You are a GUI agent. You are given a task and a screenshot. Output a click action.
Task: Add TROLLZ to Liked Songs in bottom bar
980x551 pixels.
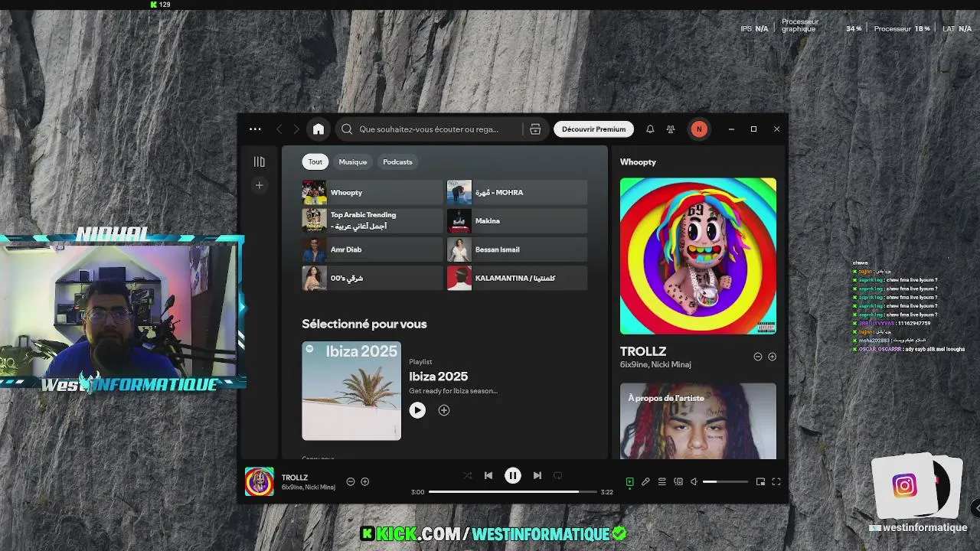click(x=365, y=481)
